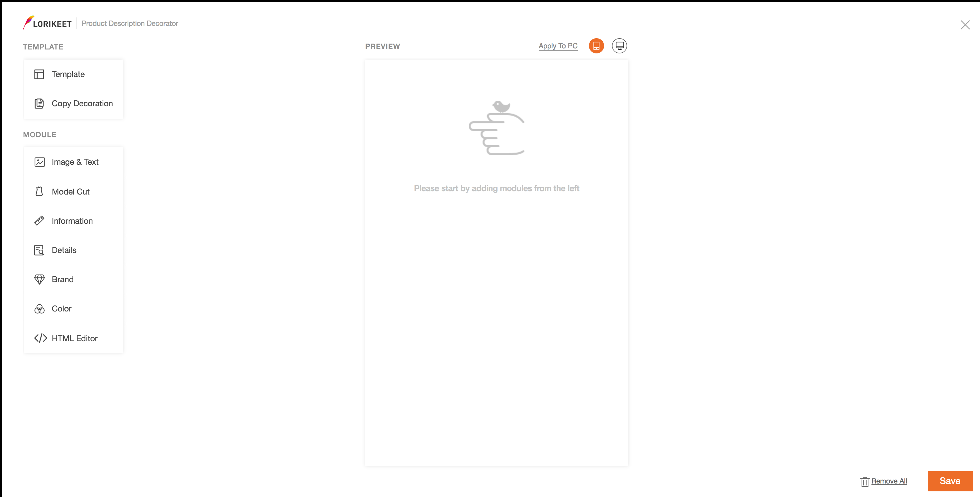Select the Image & Text module
The image size is (980, 497).
pyautogui.click(x=74, y=162)
